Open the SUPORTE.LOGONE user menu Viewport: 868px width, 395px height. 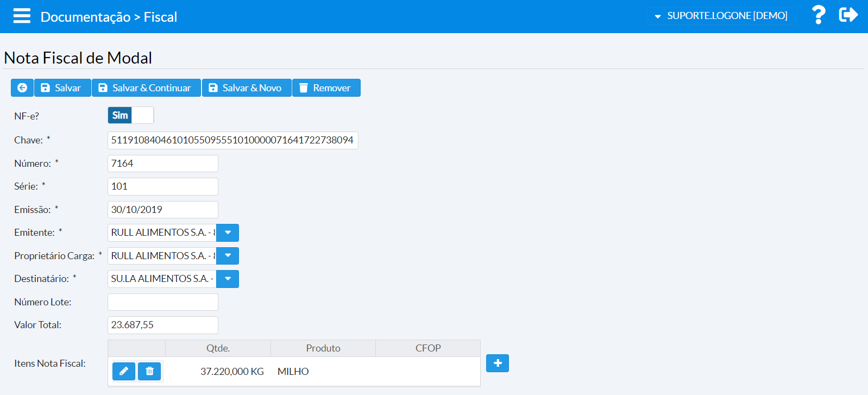(x=721, y=16)
